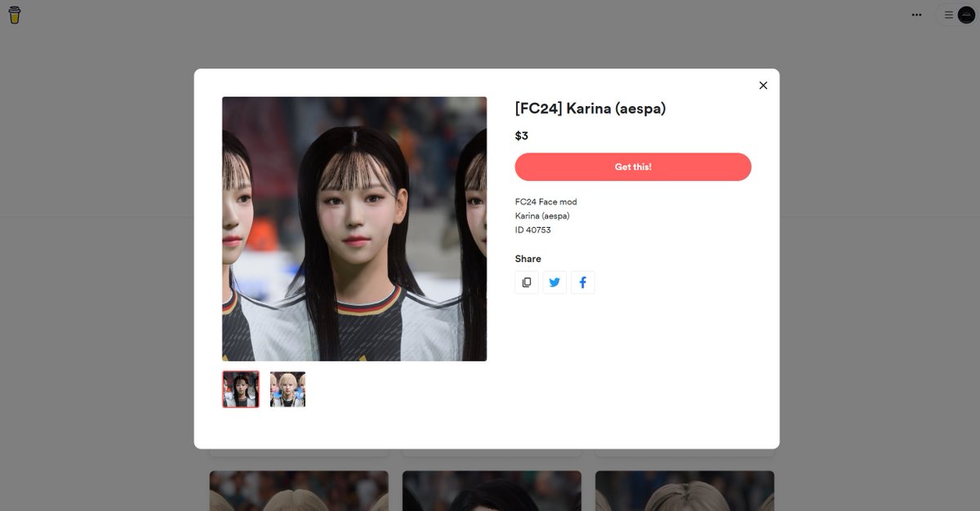Viewport: 980px width, 511px height.
Task: Open the hamburger menu beside the profile avatar
Action: tap(948, 15)
